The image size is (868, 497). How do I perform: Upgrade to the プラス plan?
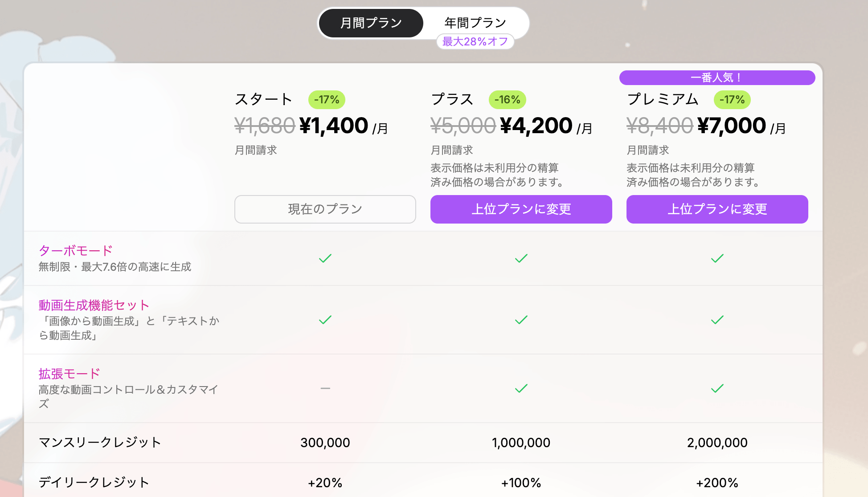click(521, 209)
